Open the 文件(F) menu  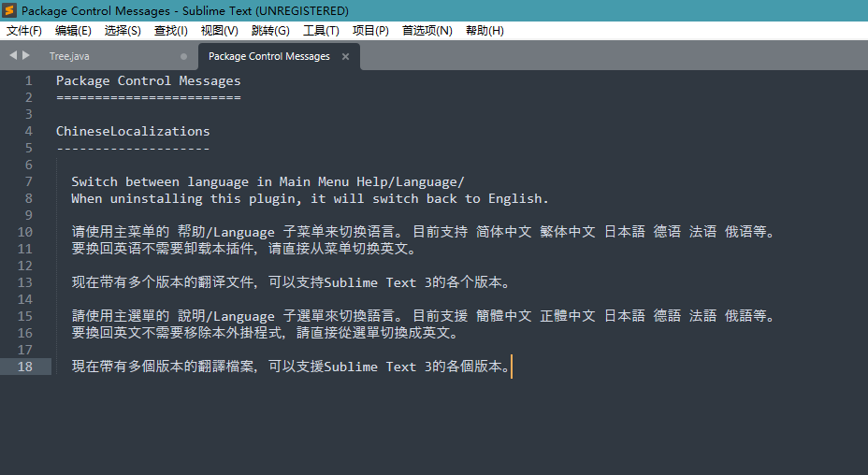click(x=23, y=31)
